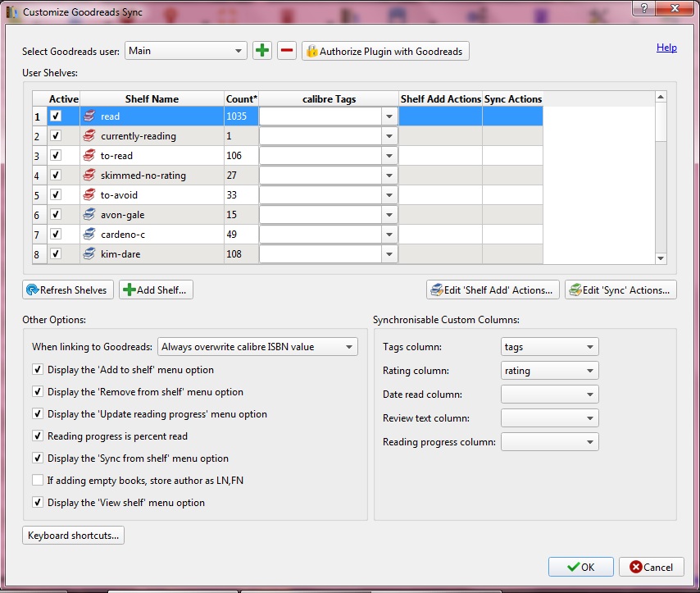Toggle Active checkbox for to-avoid shelf
The width and height of the screenshot is (700, 593).
56,195
